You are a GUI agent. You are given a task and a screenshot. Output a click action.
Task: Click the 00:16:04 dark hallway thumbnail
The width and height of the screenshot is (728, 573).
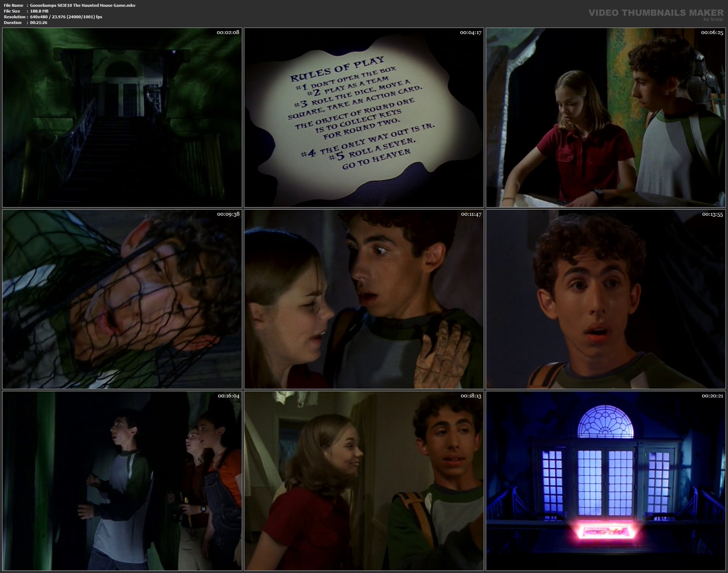coord(122,481)
